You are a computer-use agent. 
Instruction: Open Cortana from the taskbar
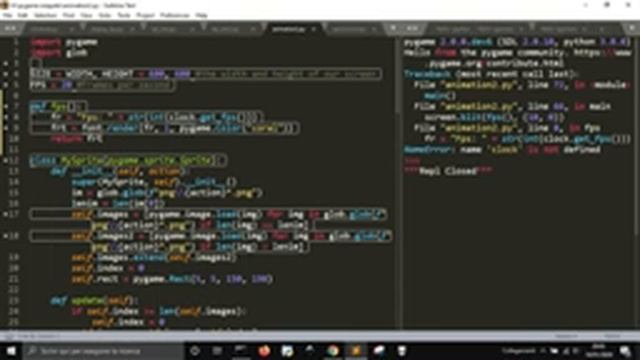coord(195,351)
